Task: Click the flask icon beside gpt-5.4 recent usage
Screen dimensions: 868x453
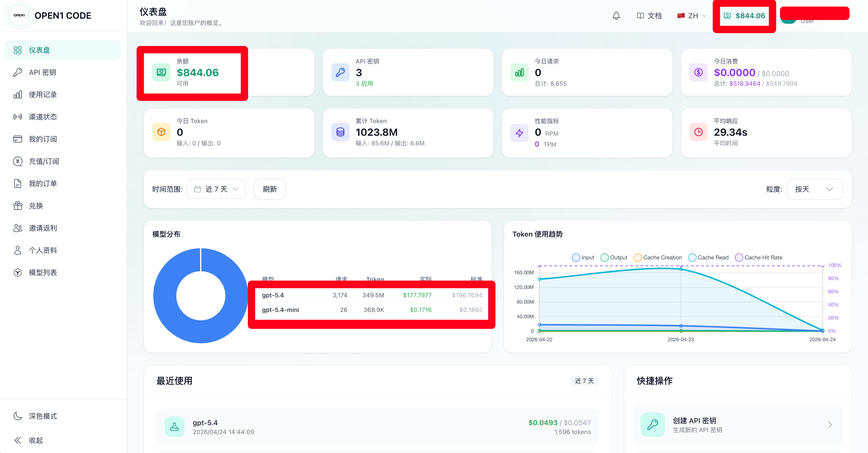Action: coord(174,427)
